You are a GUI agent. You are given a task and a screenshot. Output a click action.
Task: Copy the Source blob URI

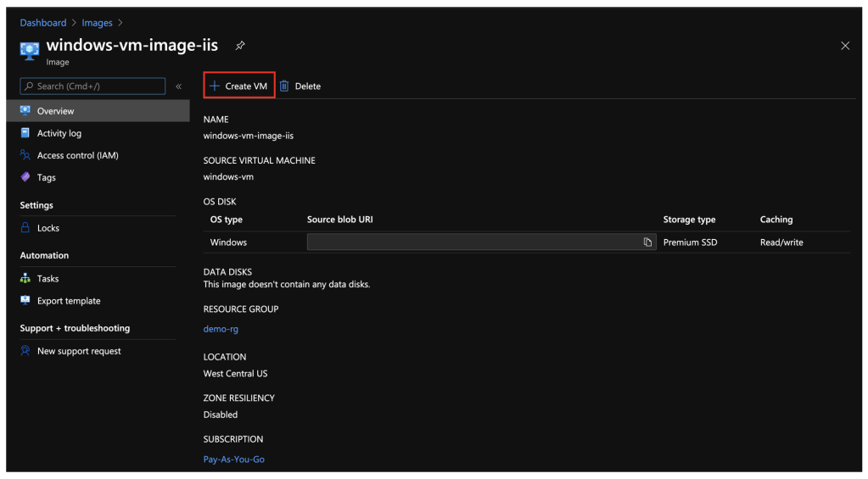(647, 242)
